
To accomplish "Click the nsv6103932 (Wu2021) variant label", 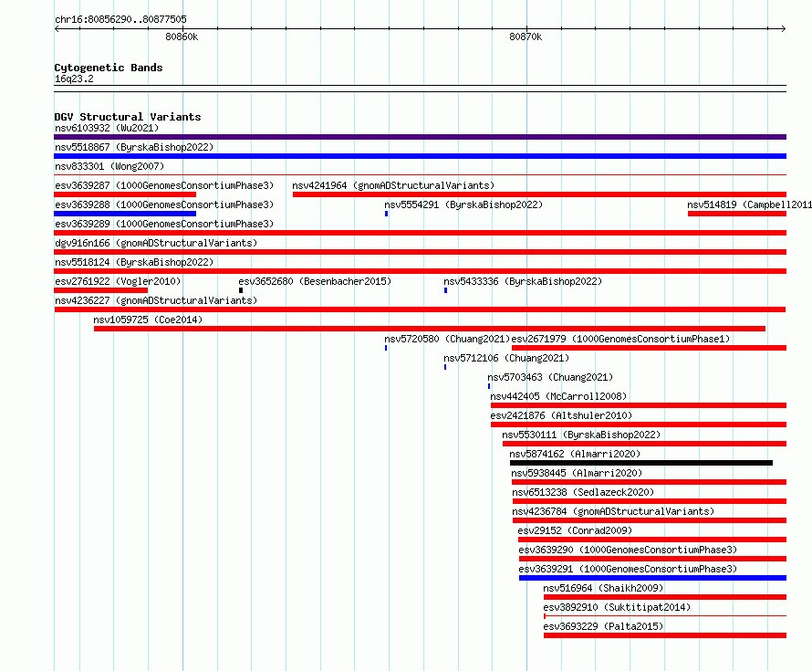I will tap(107, 128).
